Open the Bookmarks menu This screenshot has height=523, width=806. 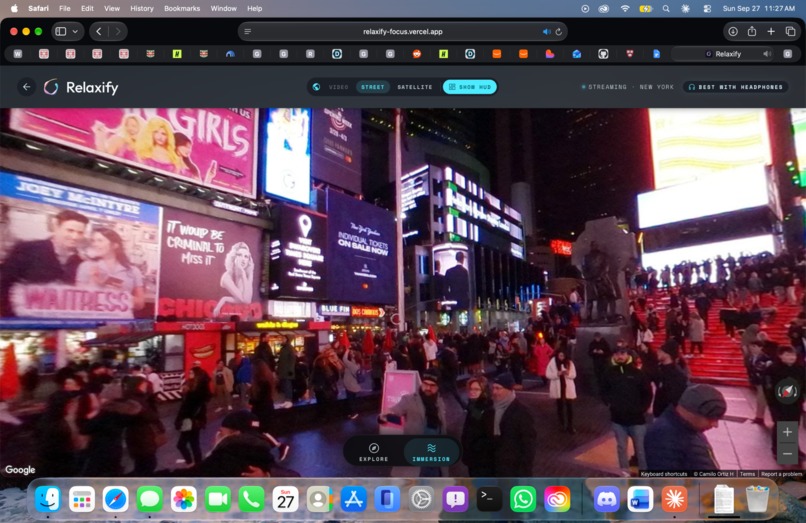[x=182, y=8]
